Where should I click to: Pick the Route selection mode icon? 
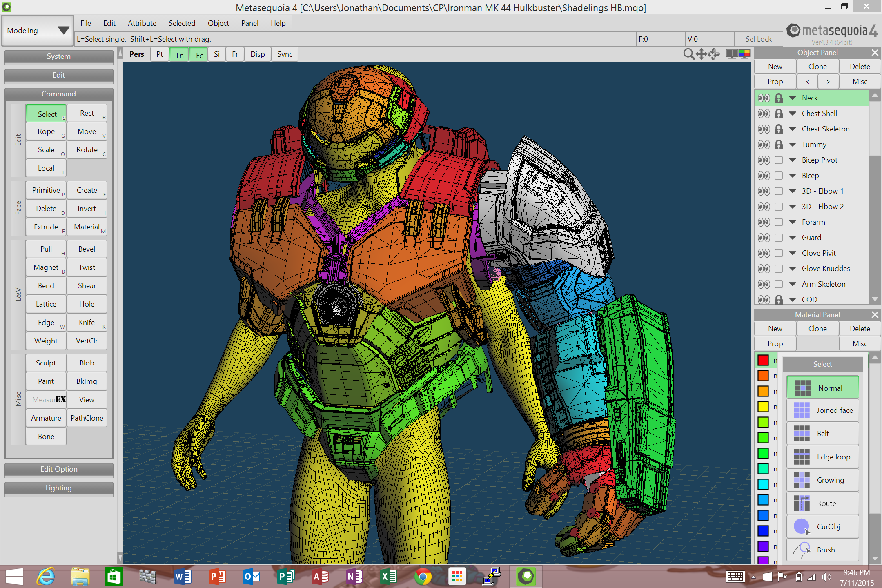click(802, 503)
